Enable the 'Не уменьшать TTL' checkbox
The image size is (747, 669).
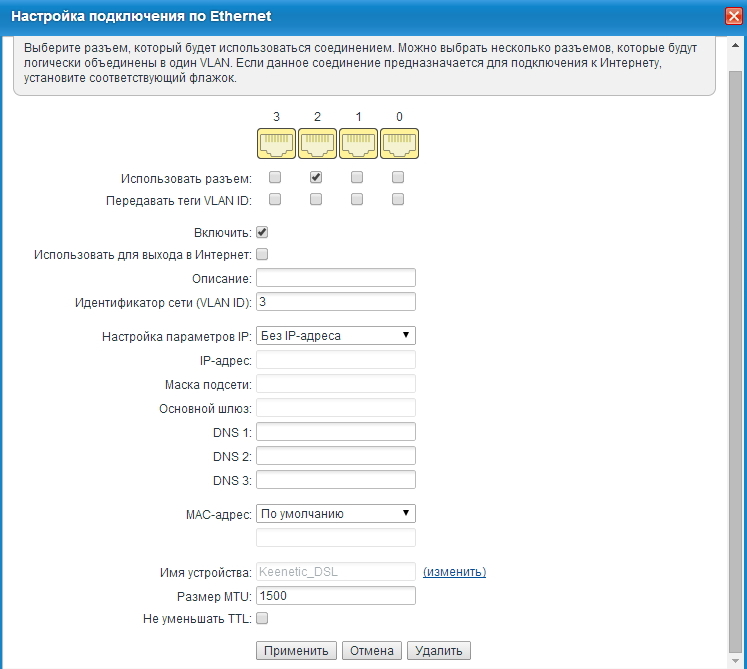click(263, 619)
